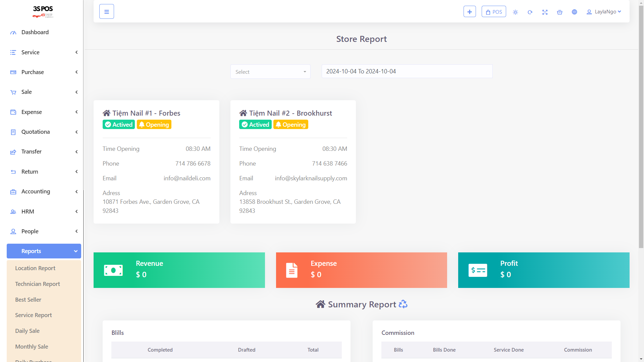Open the Daily Sale report item
The height and width of the screenshot is (362, 644).
(x=28, y=331)
